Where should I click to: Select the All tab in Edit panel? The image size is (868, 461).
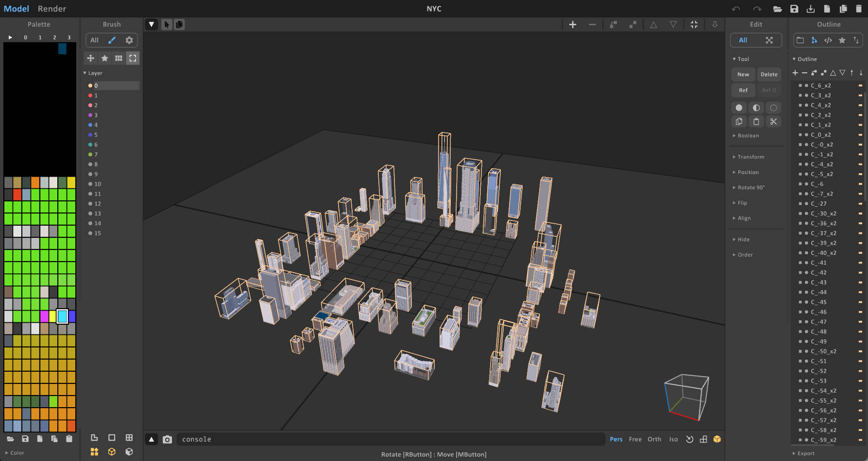pos(743,40)
